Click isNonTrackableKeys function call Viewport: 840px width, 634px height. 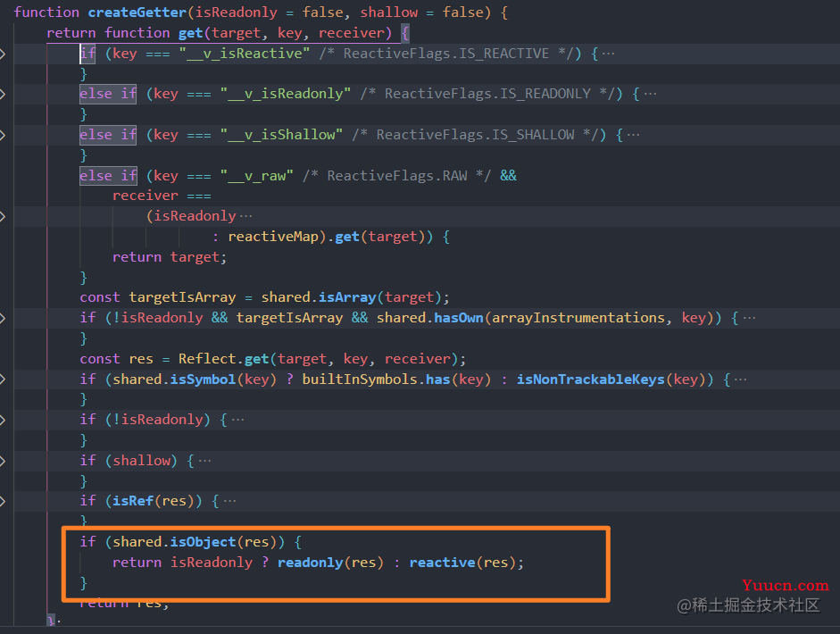click(x=590, y=380)
